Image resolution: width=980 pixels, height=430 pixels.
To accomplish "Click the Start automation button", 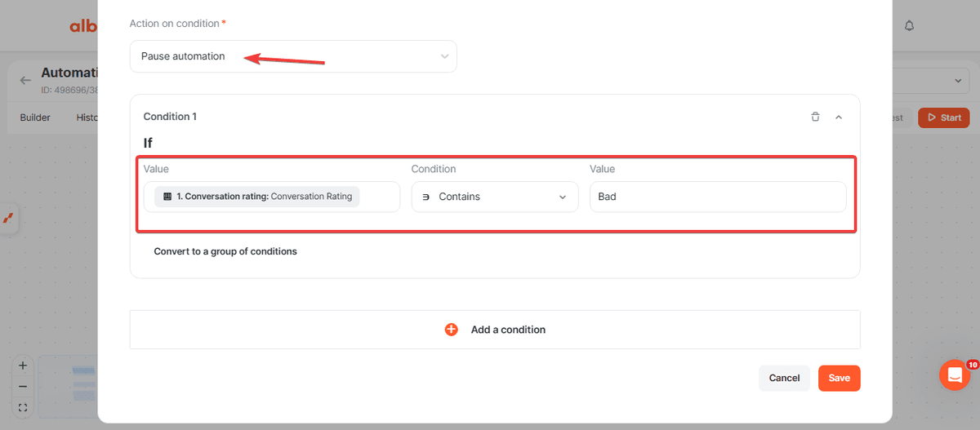I will click(943, 117).
